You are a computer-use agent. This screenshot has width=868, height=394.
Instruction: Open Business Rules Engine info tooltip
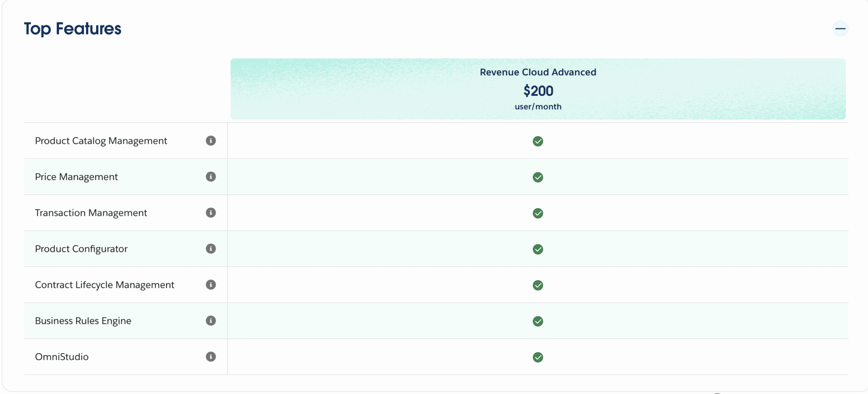click(x=211, y=321)
